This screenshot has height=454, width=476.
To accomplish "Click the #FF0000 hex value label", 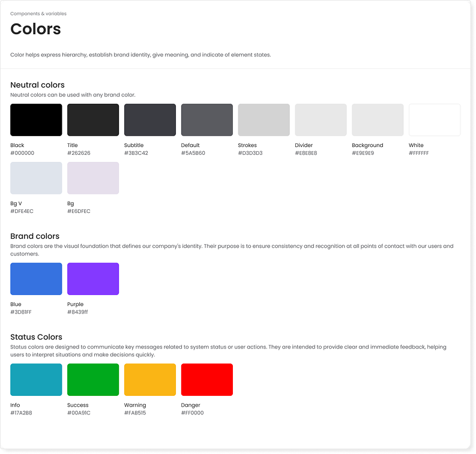I will click(192, 413).
